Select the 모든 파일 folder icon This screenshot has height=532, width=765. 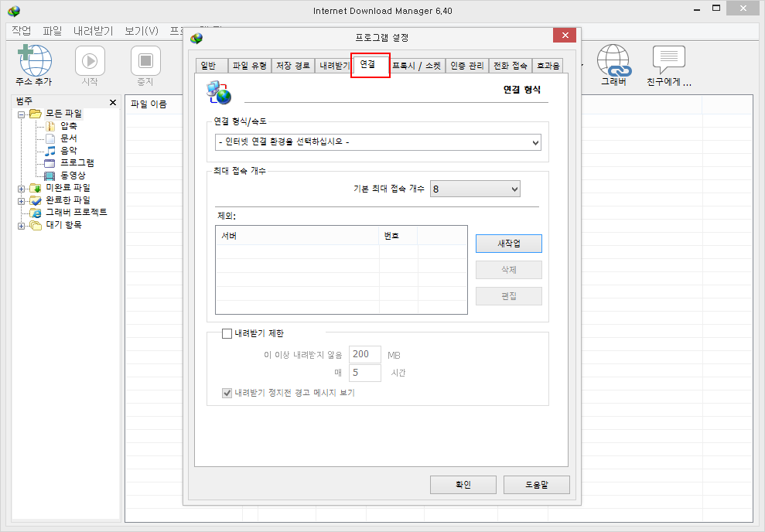35,114
